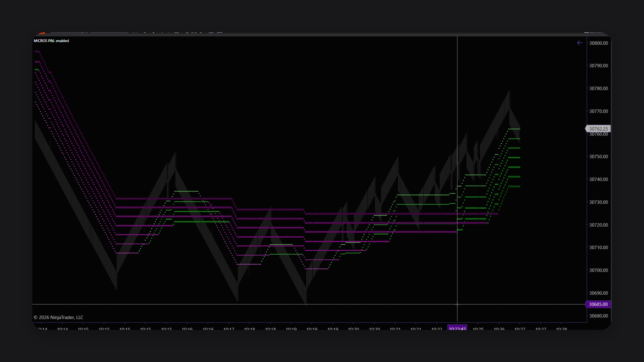Click the '© 2026 NinjaTrader, LLC' text
The height and width of the screenshot is (362, 644).
pyautogui.click(x=58, y=317)
